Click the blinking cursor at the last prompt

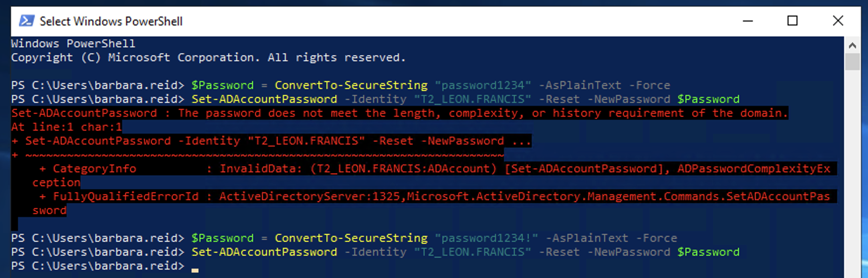[x=195, y=270]
